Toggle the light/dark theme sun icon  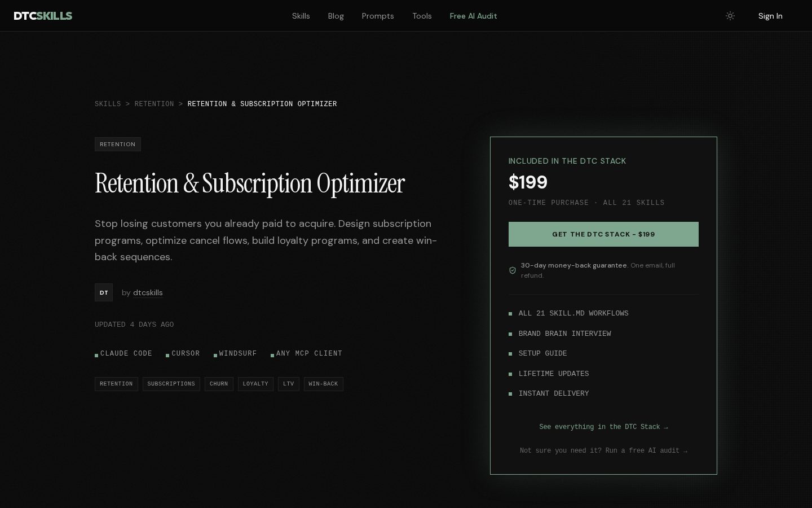(730, 16)
